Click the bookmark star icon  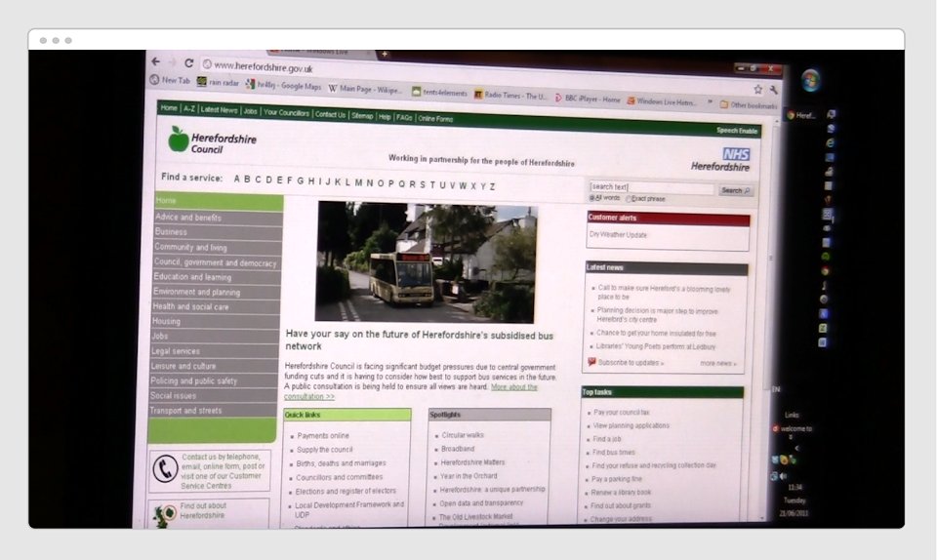[x=757, y=89]
